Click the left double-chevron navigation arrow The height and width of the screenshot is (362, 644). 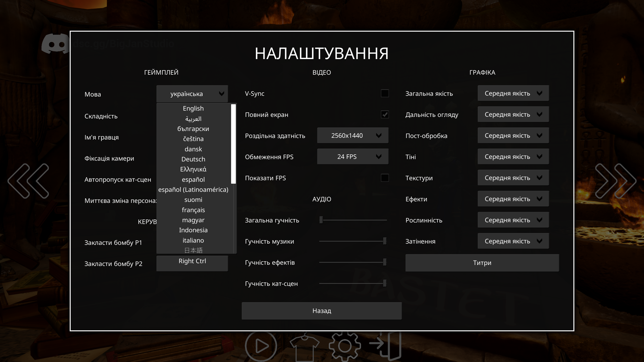28,181
